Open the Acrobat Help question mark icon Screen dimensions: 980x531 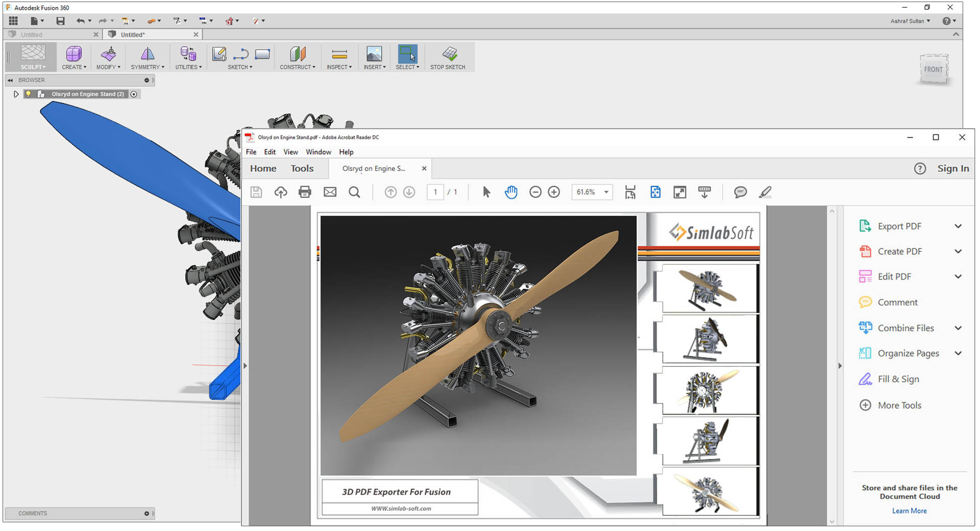(x=920, y=168)
